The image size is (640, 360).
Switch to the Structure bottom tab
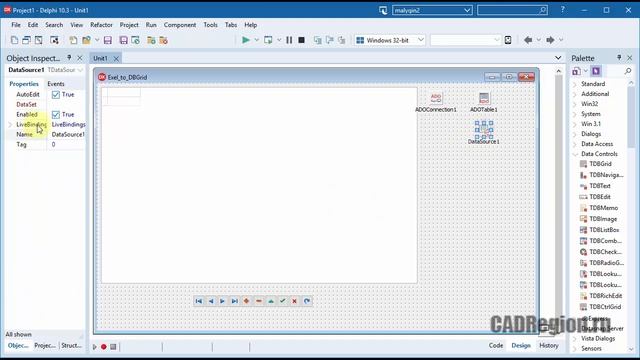tap(71, 345)
